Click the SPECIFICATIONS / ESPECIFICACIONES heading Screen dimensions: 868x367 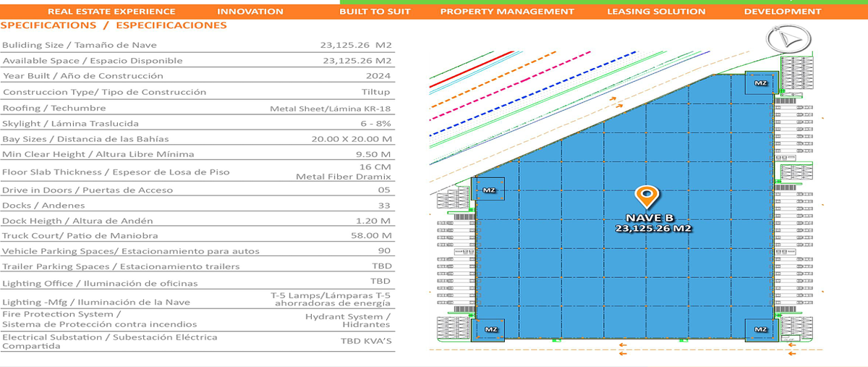pos(114,25)
